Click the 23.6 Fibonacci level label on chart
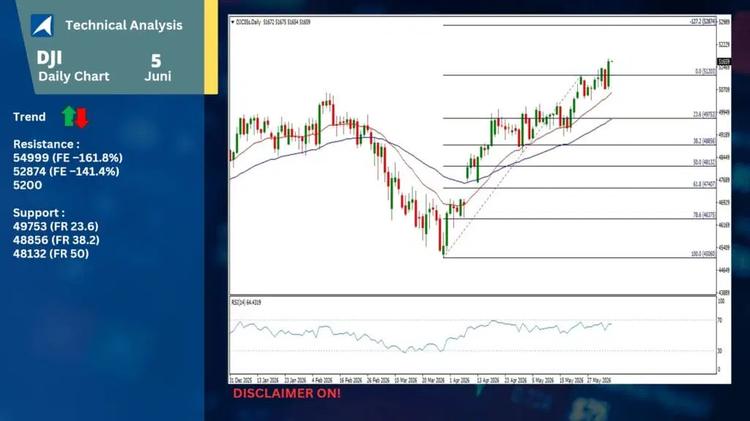The width and height of the screenshot is (750, 421). 705,115
